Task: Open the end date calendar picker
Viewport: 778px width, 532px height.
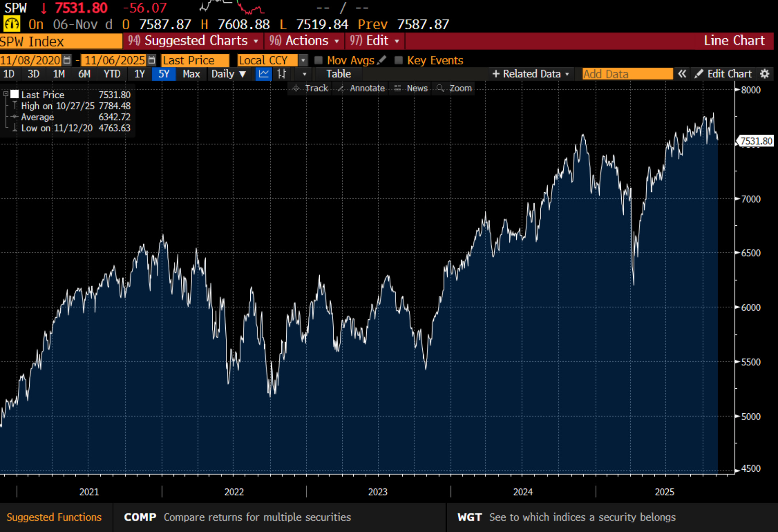Action: [152, 60]
